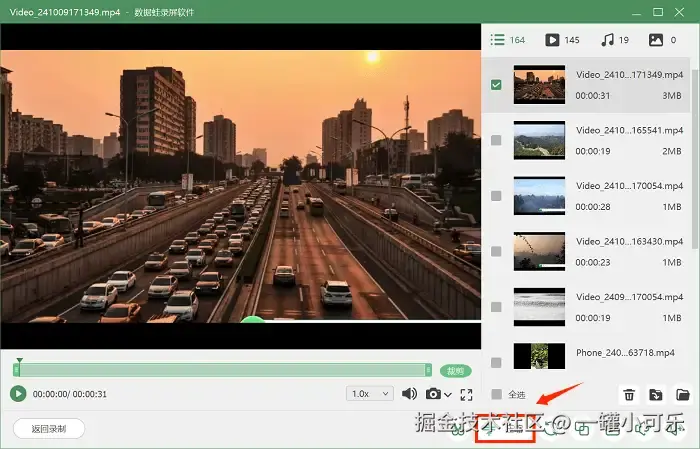Open thumbnail of Video_2410...165541.mp4
700x449 pixels.
(539, 140)
